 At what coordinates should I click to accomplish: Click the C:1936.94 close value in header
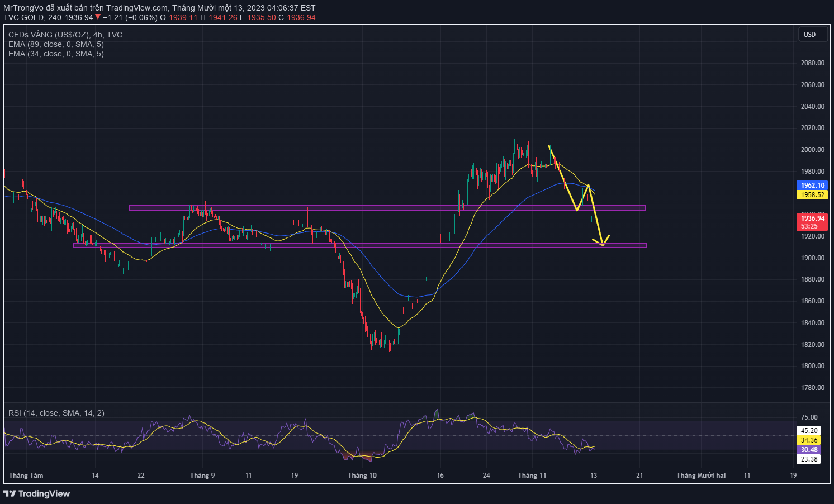[297, 17]
